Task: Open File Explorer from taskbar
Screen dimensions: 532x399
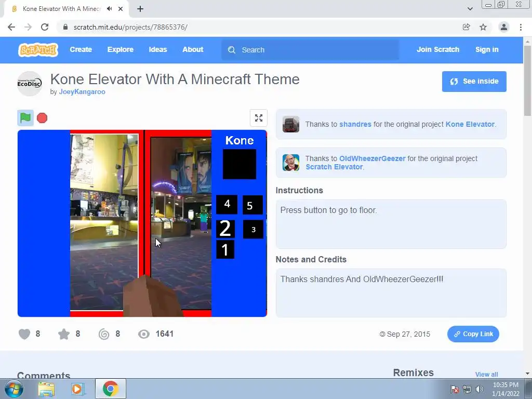Action: pos(46,389)
